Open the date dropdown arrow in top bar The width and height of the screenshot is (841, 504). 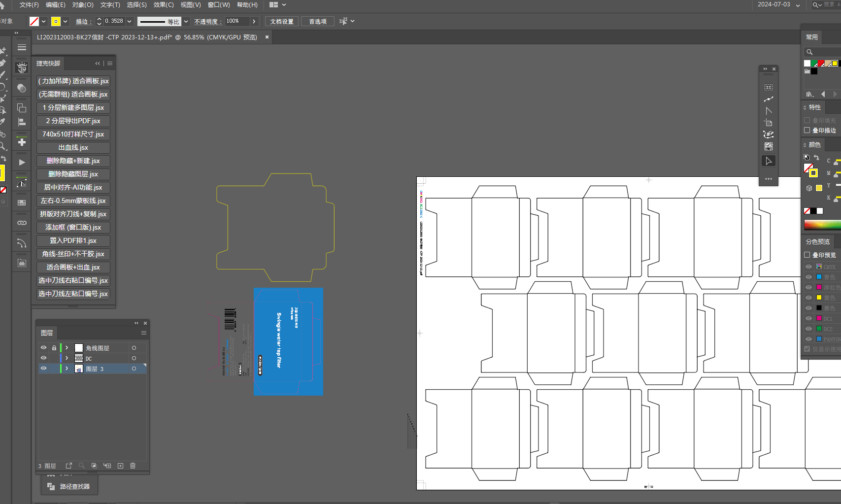click(x=798, y=5)
